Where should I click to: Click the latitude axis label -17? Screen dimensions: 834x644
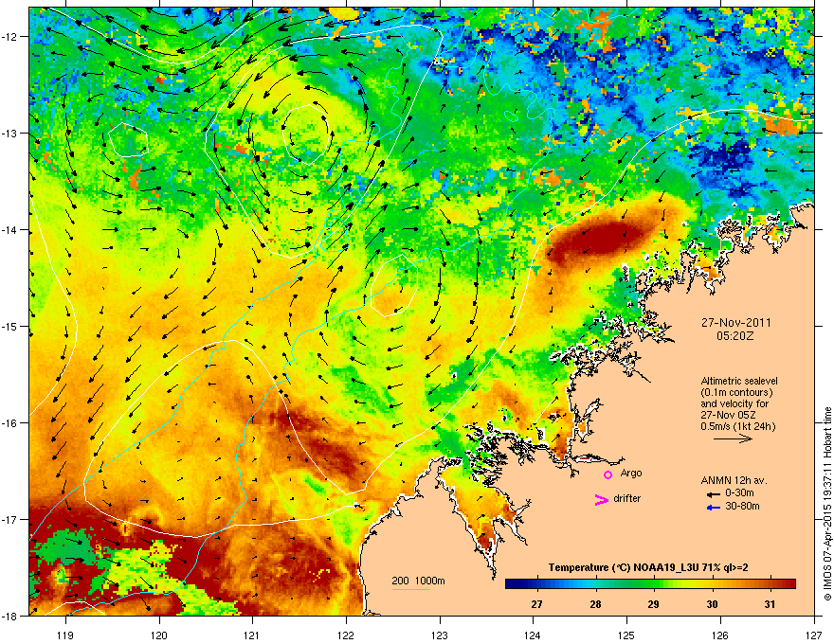(x=9, y=519)
